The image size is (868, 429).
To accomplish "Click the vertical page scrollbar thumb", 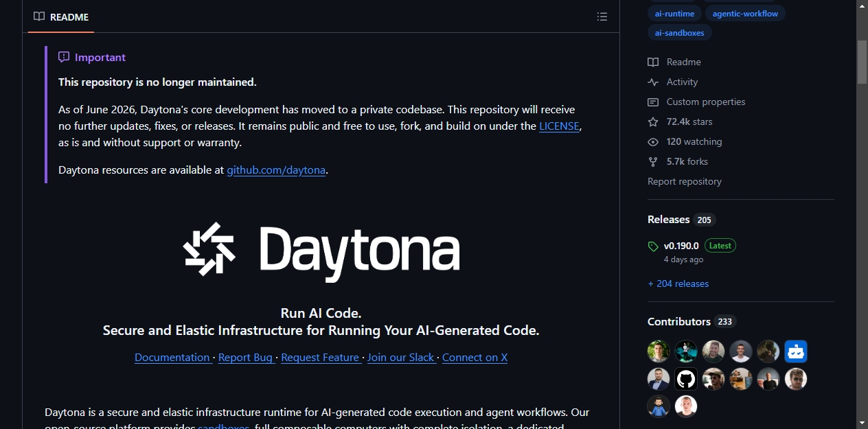I will (x=862, y=62).
